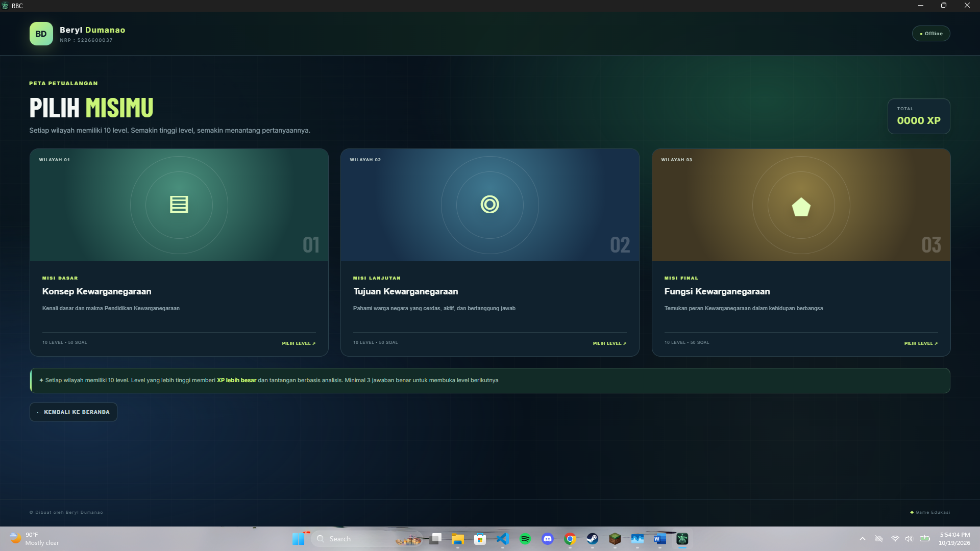Click the Offline status badge
The width and height of the screenshot is (980, 551).
[x=931, y=34]
